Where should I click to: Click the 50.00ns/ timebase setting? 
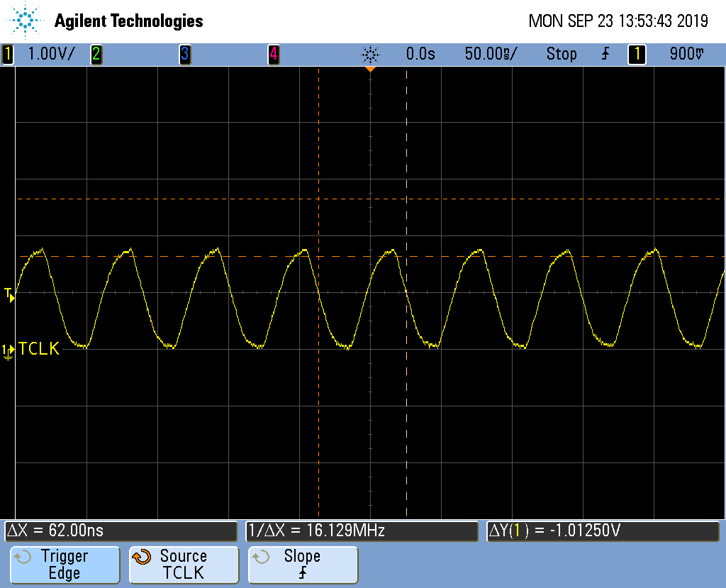(491, 54)
